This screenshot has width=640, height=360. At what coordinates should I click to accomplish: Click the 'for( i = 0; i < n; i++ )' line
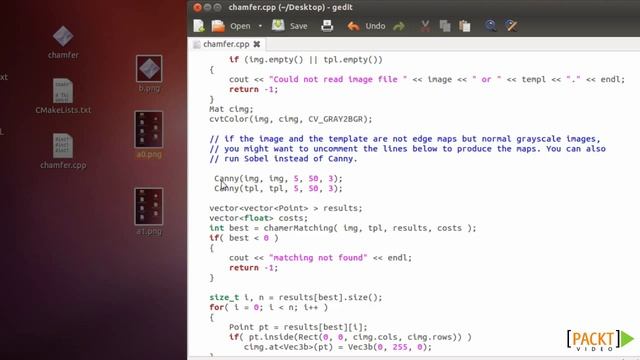tap(269, 307)
